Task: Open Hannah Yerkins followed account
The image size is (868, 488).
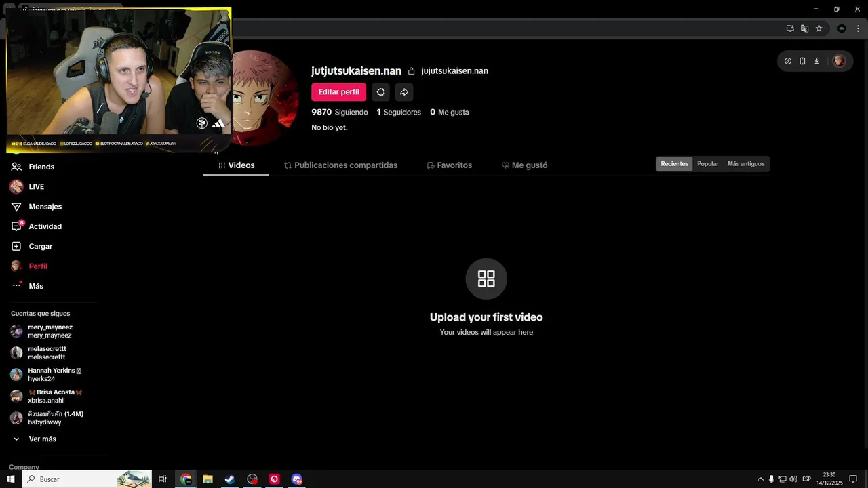Action: (46, 375)
